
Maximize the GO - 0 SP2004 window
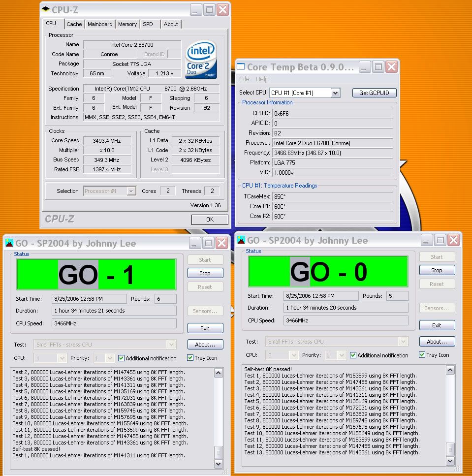click(x=440, y=240)
